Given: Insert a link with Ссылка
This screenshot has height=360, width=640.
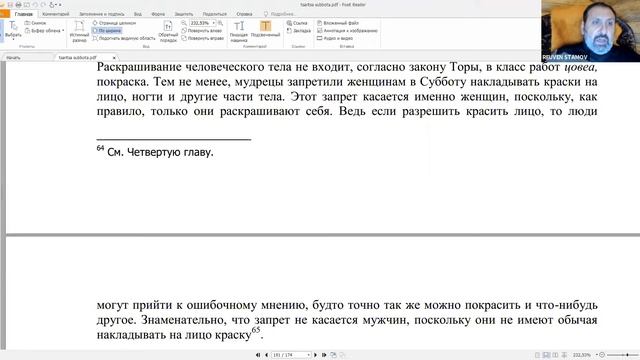Looking at the screenshot, I should [297, 23].
